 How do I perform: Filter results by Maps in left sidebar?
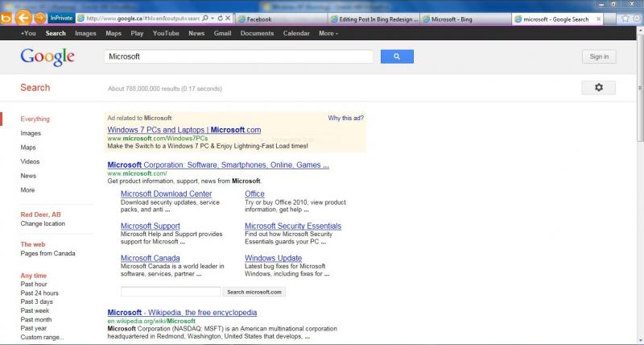tap(28, 148)
